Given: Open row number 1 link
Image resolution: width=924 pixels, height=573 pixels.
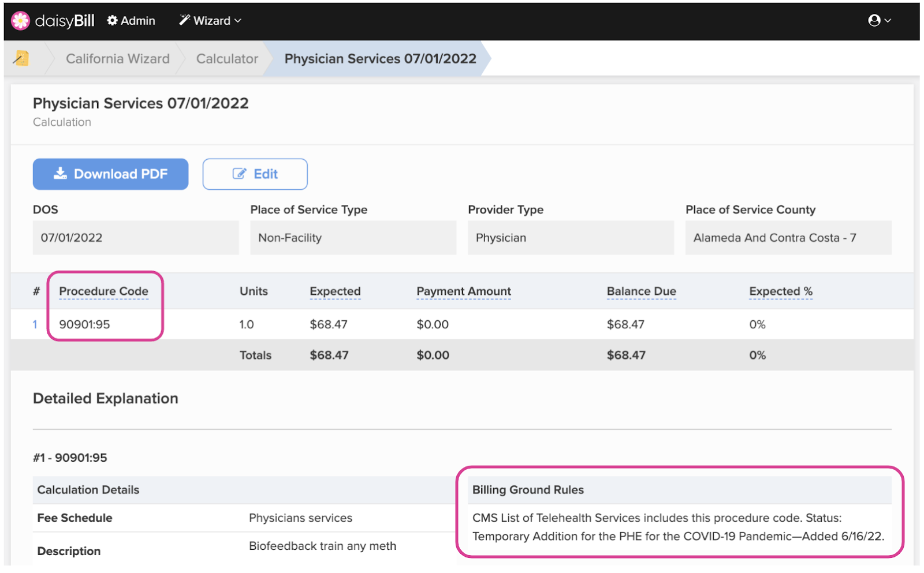Looking at the screenshot, I should pos(35,324).
